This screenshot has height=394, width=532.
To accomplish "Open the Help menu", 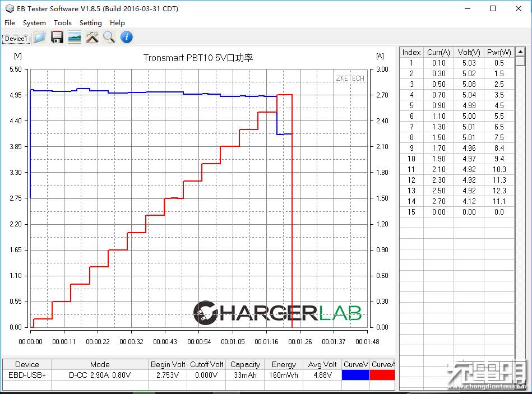I will pos(117,23).
